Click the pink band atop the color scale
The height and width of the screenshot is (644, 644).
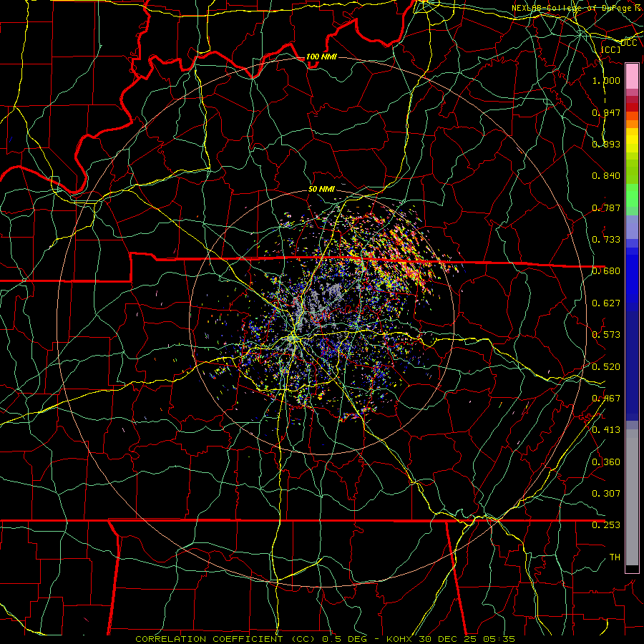pos(632,76)
